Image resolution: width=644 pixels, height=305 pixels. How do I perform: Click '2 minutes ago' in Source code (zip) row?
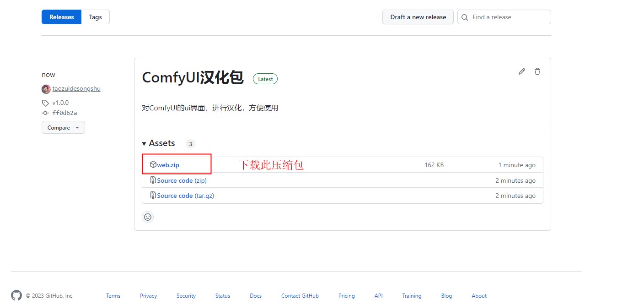click(515, 180)
